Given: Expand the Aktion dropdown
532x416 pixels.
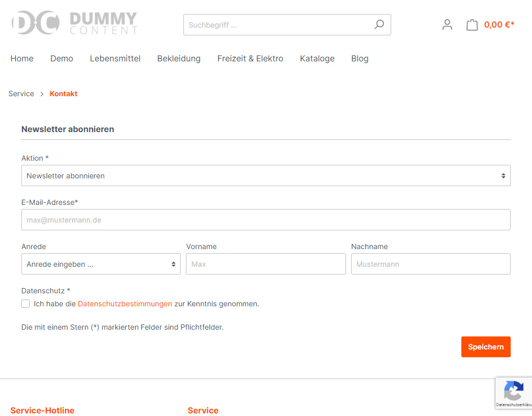Looking at the screenshot, I should 265,176.
